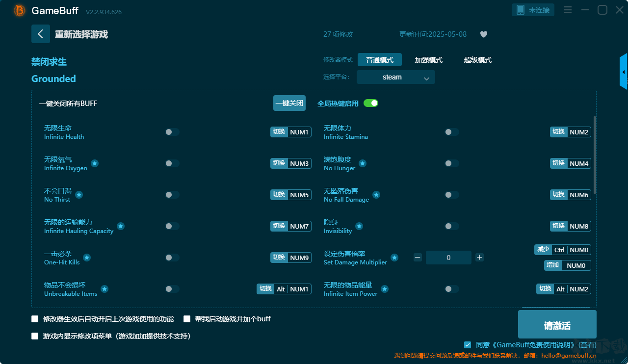Click star badge beside Infinite Hauling Capacity
The height and width of the screenshot is (364, 628).
point(121,226)
